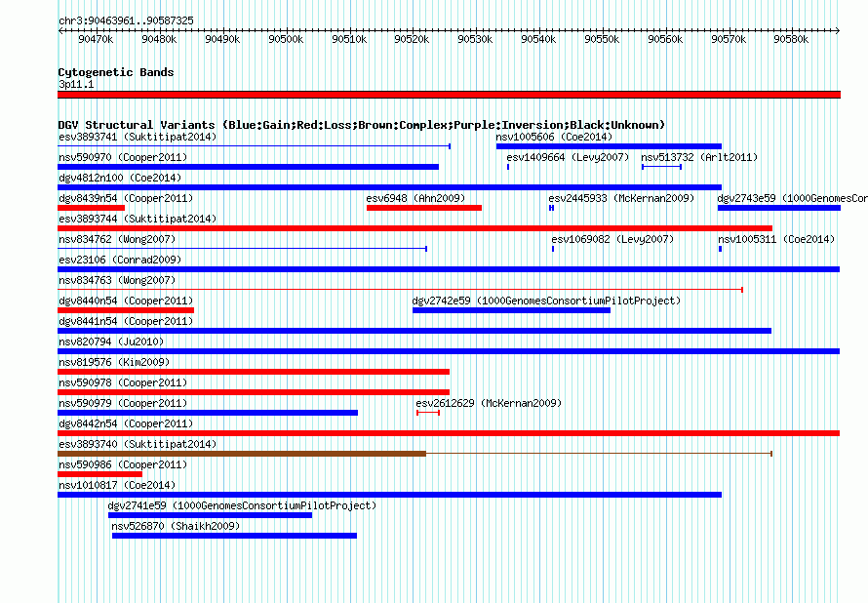
Task: Select the nsv513732 (Arlt2011) variant label
Action: click(x=699, y=157)
